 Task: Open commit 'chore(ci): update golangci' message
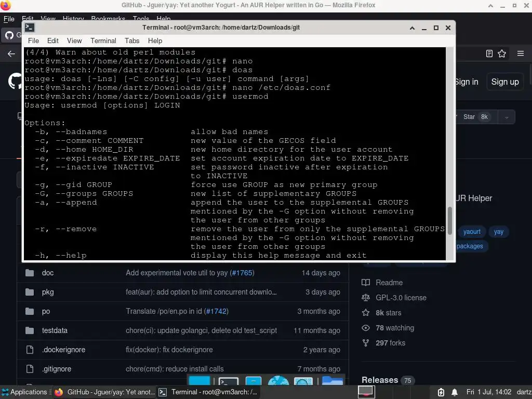click(x=201, y=330)
